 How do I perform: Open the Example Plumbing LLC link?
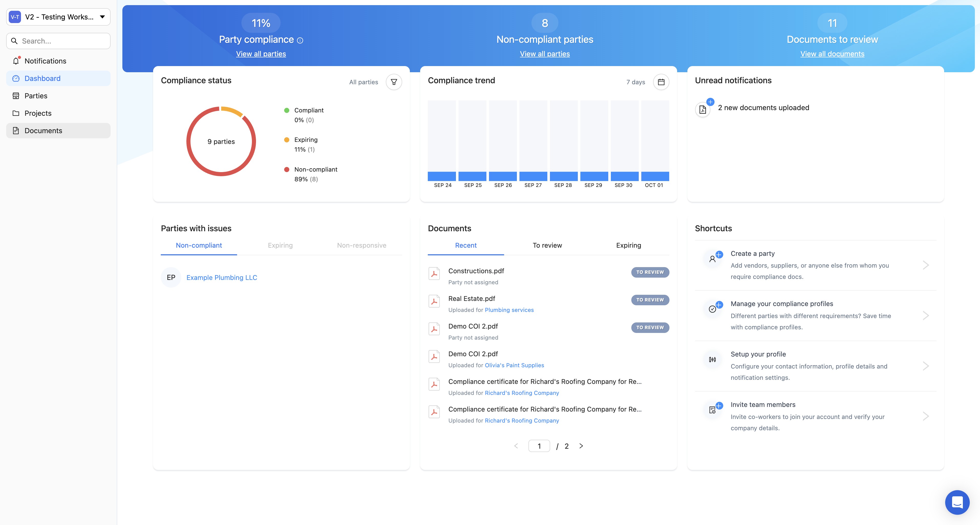(221, 277)
